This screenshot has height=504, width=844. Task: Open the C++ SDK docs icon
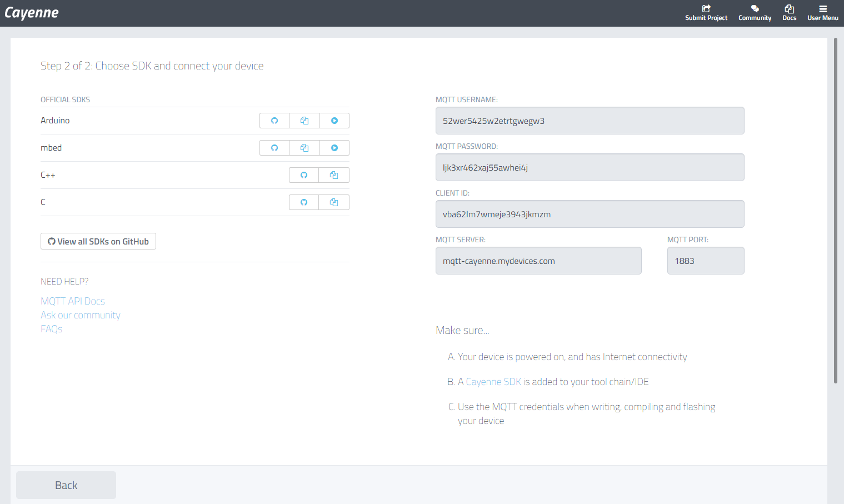click(x=334, y=175)
